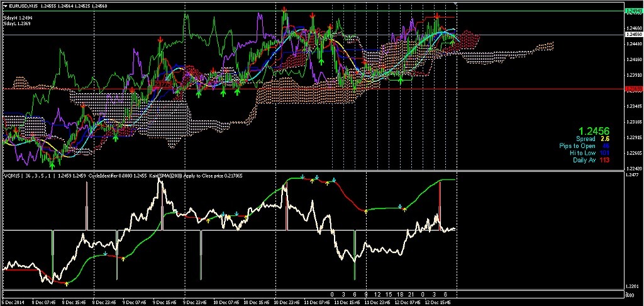Click the hour marker 18 in bottom strip
The height and width of the screenshot is (306, 644).
click(400, 295)
